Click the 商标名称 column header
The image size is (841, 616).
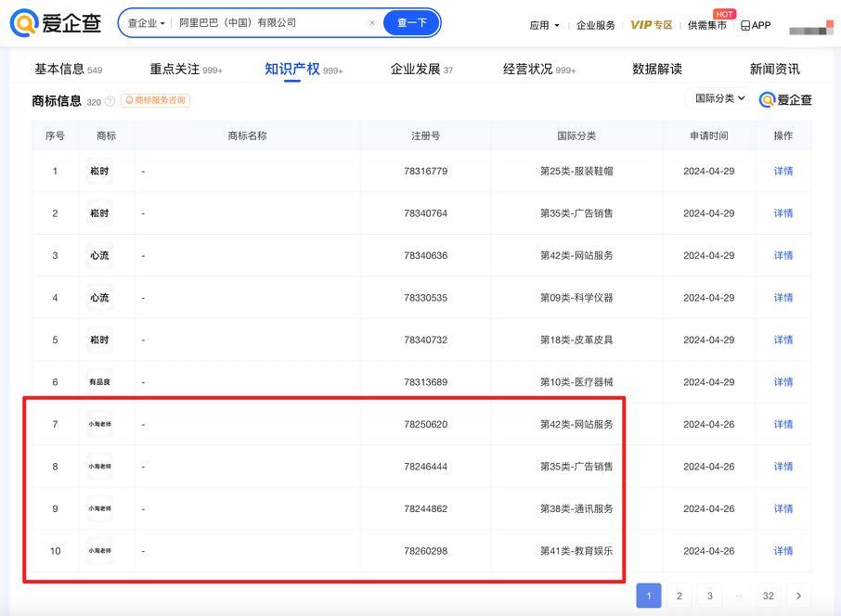point(247,135)
